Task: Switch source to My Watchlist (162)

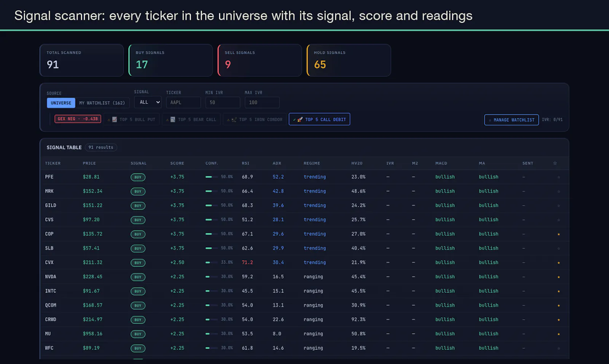Action: point(102,103)
